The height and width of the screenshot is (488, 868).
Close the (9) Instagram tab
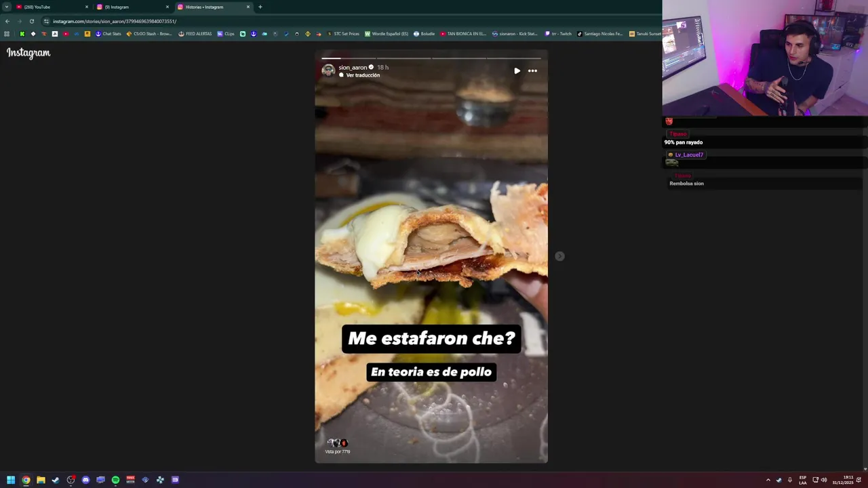coord(167,7)
